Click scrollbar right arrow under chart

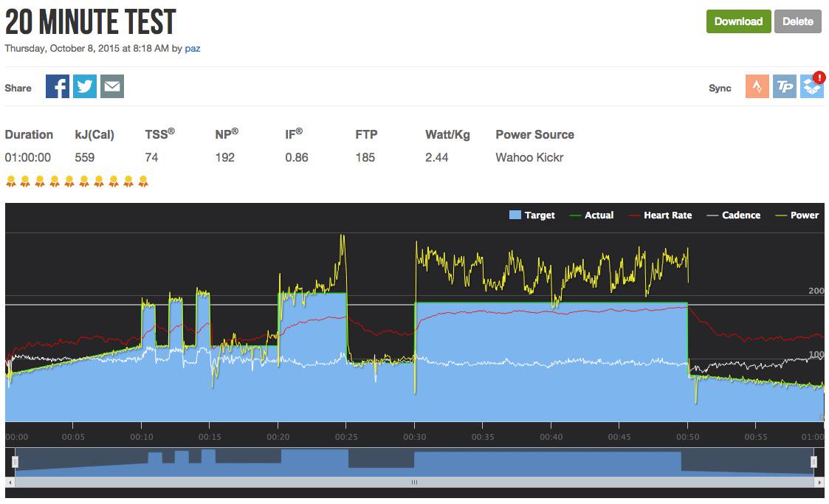pyautogui.click(x=819, y=482)
